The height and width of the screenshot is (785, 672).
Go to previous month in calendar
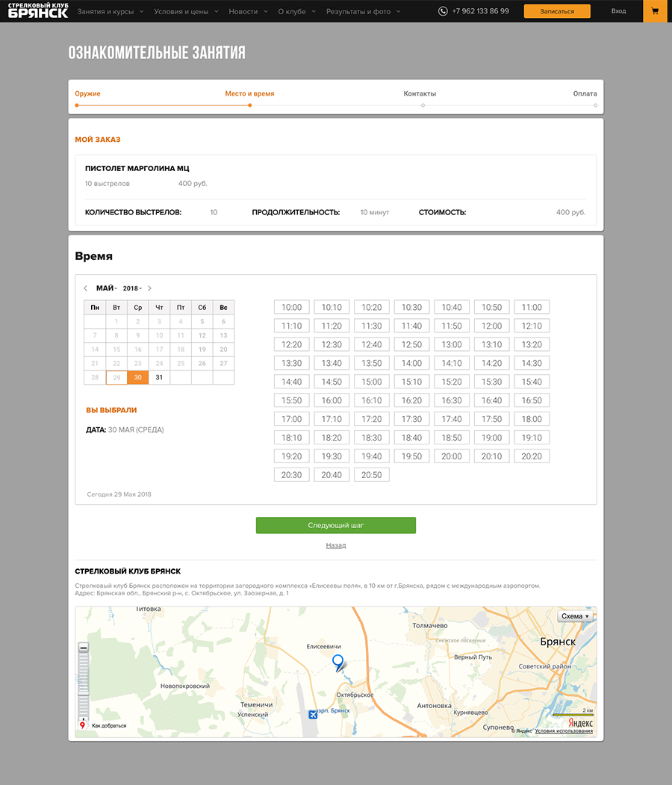pyautogui.click(x=86, y=288)
